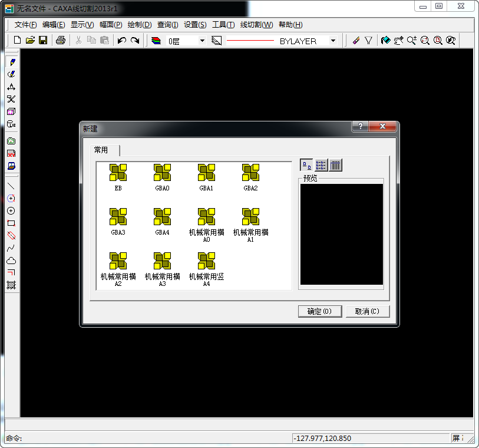Switch to detail table view in dialog

coord(335,165)
